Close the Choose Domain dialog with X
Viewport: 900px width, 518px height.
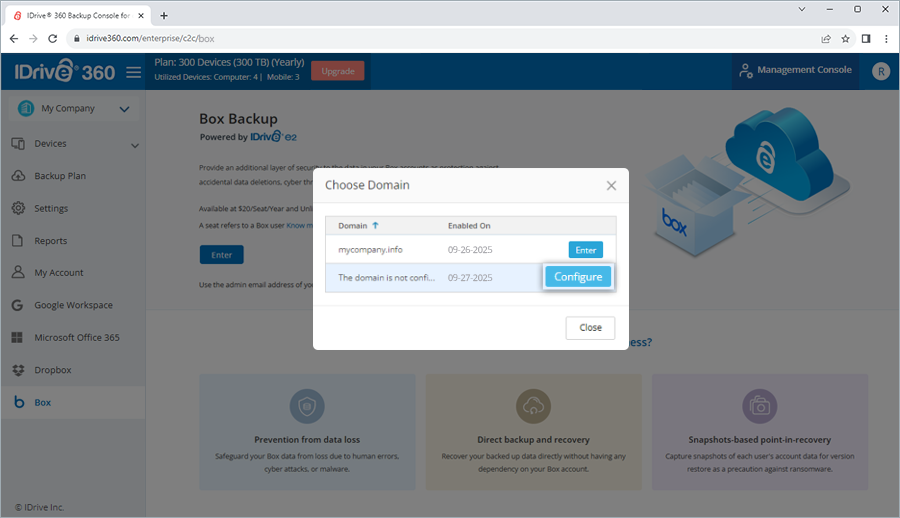tap(611, 185)
